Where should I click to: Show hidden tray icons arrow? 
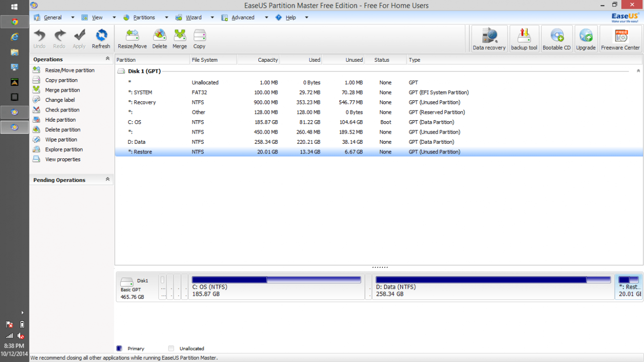click(x=22, y=313)
